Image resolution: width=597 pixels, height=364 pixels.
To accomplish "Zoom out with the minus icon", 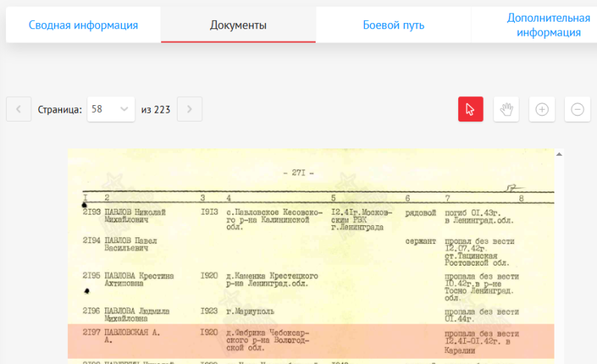I will coord(577,109).
